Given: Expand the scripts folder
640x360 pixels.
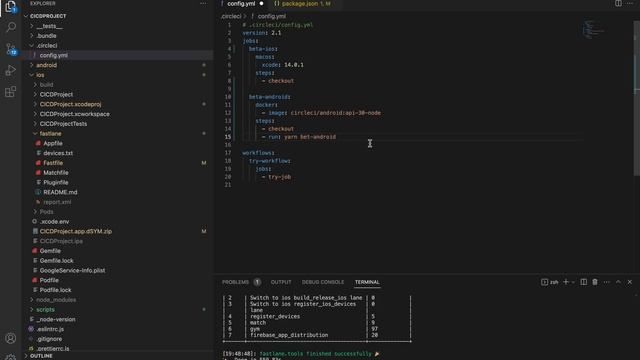Looking at the screenshot, I should click(x=45, y=309).
